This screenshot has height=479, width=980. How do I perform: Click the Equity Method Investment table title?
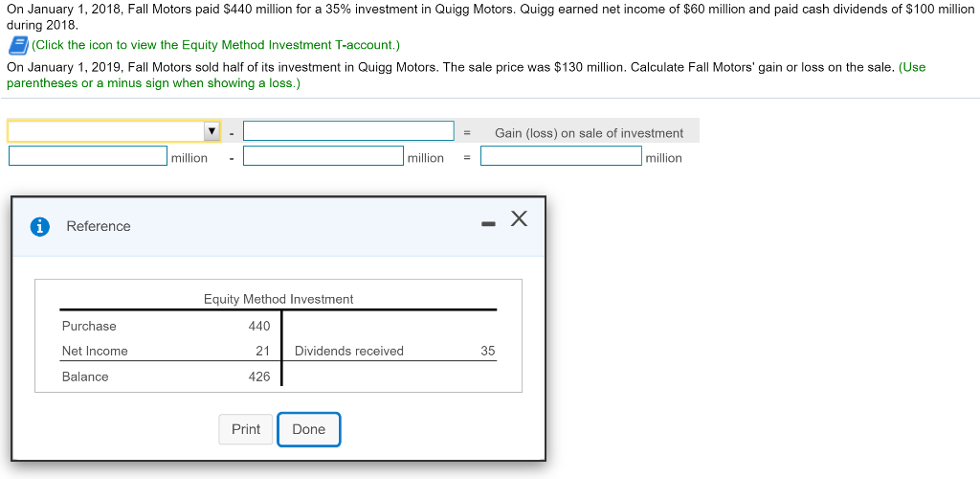click(278, 300)
